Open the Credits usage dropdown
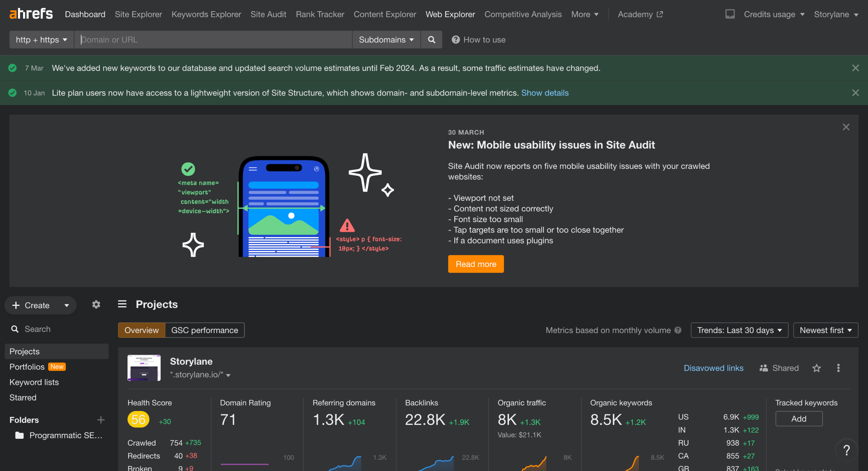The image size is (868, 471). pyautogui.click(x=774, y=14)
